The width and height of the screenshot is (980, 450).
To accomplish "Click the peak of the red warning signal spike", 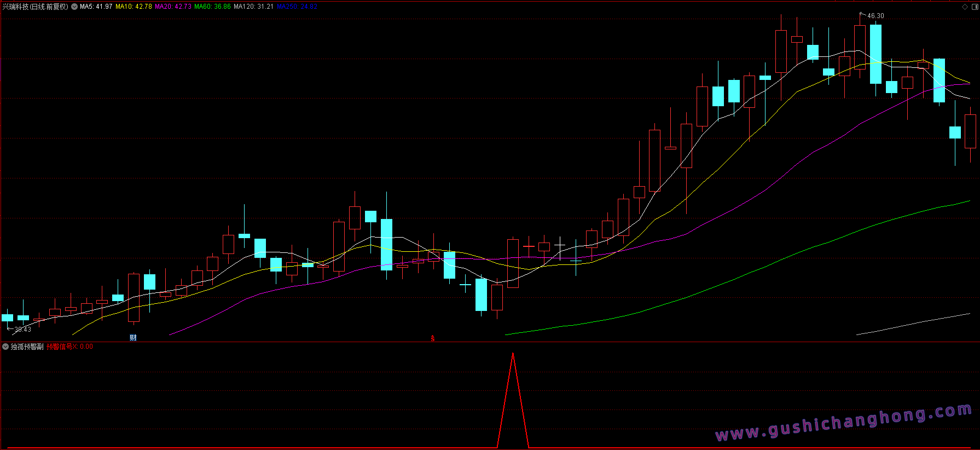I will click(x=513, y=354).
